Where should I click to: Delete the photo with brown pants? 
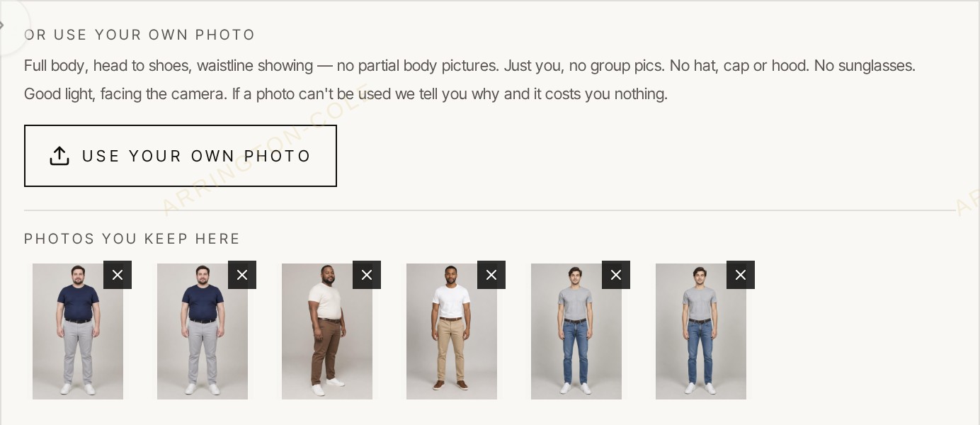tap(367, 275)
